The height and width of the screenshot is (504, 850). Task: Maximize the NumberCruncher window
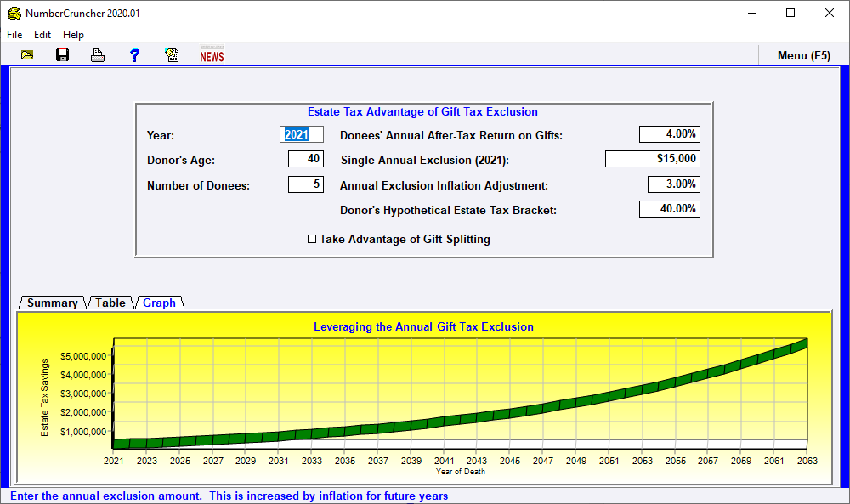[790, 13]
